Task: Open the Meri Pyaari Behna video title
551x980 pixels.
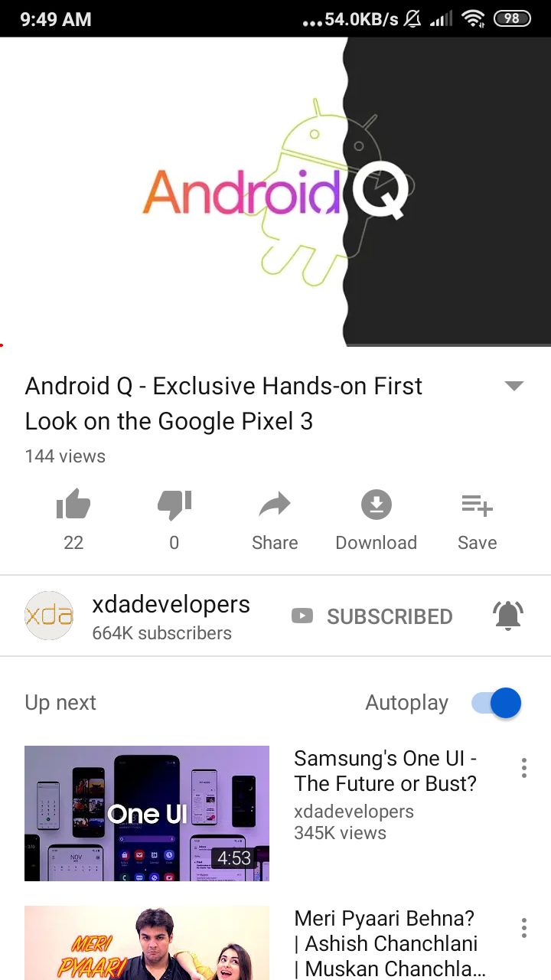Action: [390, 943]
